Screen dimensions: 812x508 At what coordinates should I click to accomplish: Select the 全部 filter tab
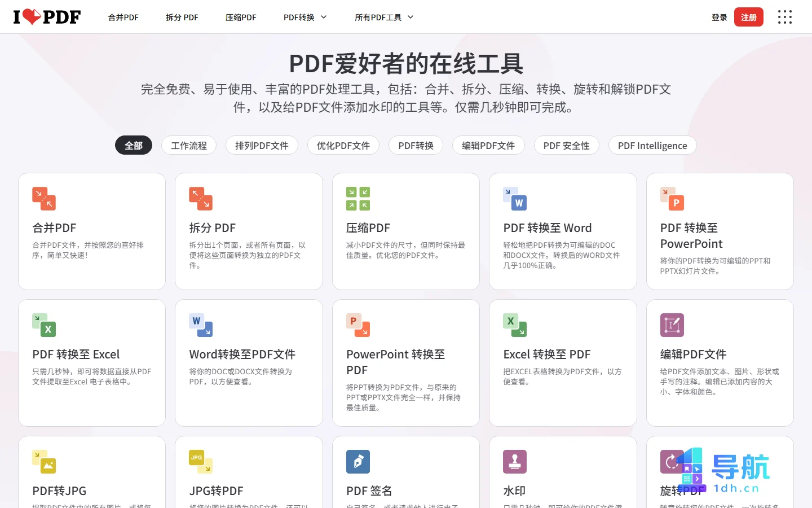pos(134,146)
